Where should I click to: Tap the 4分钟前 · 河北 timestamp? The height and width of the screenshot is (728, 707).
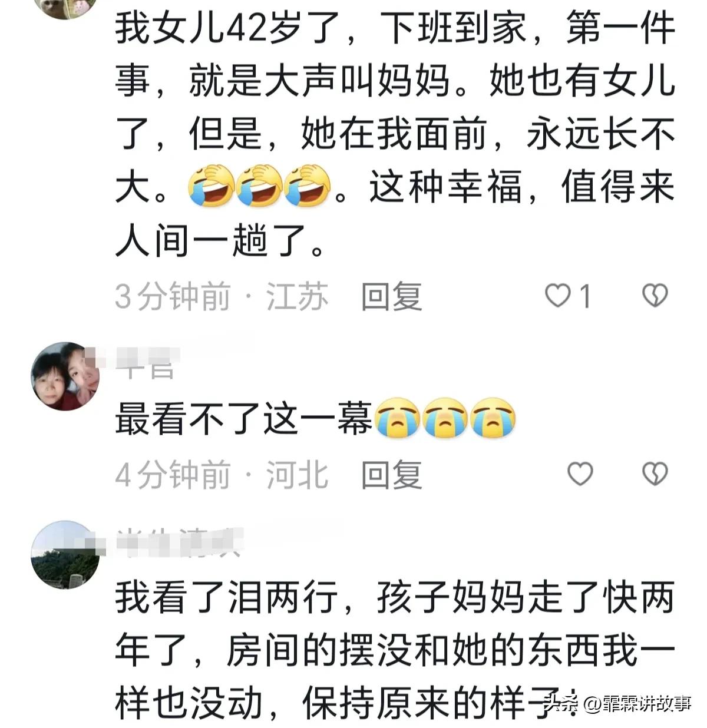222,475
